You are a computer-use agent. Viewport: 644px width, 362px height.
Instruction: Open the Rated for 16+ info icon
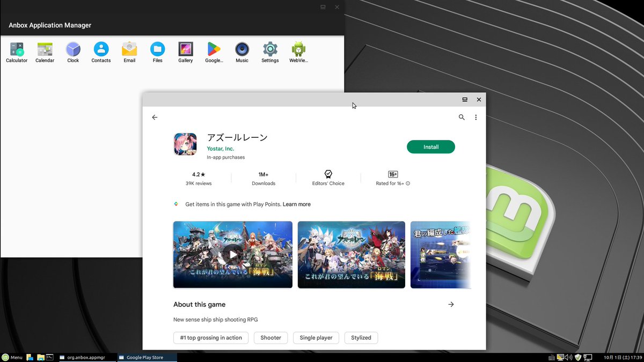click(x=408, y=183)
